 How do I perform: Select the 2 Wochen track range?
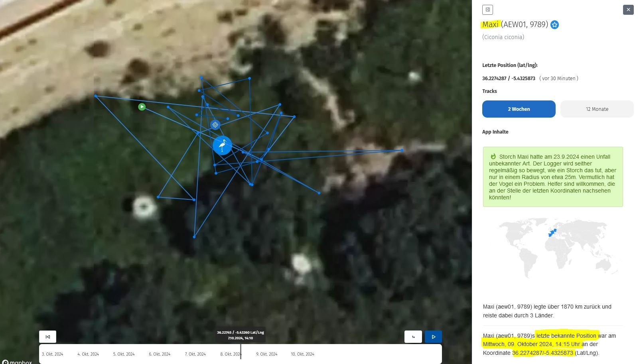click(x=519, y=109)
